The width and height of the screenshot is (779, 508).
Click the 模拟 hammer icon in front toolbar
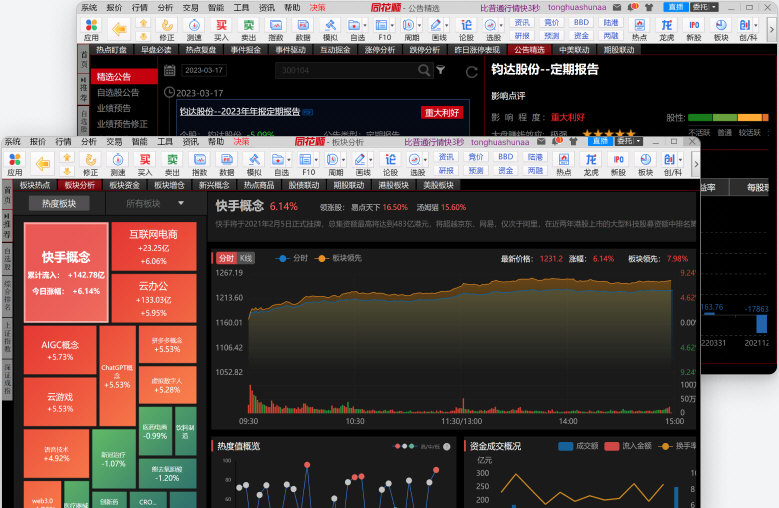254,162
